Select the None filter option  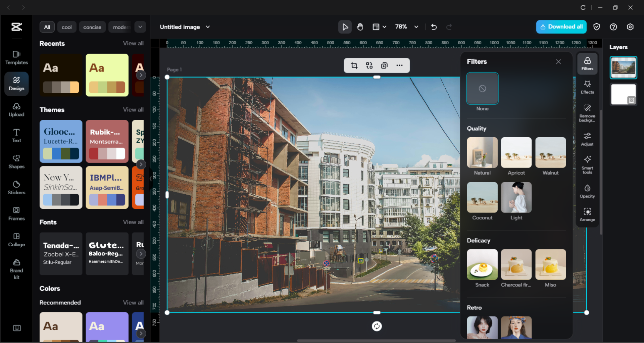coord(482,88)
